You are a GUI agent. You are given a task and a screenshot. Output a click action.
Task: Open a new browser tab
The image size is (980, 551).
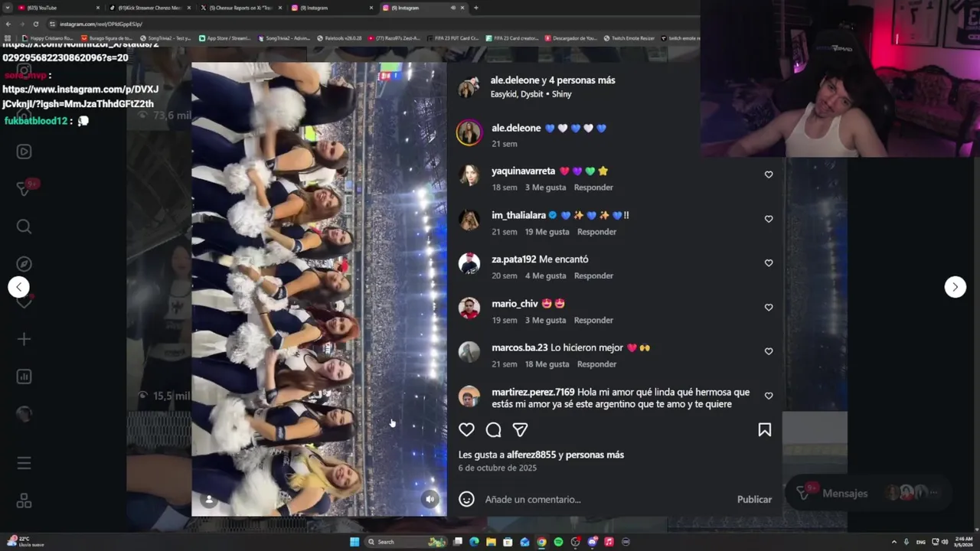pyautogui.click(x=476, y=8)
